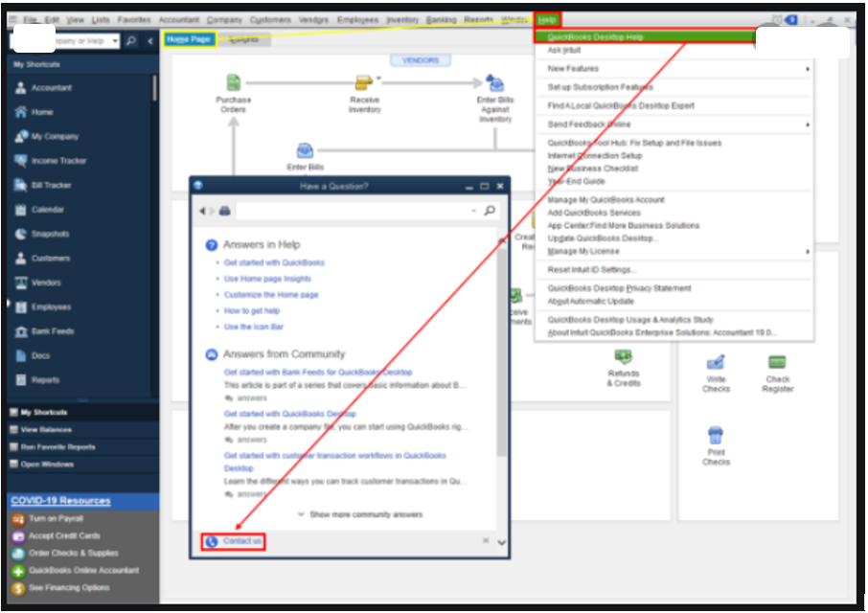The height and width of the screenshot is (613, 868).
Task: Open the Vendors menu in menu bar
Action: [313, 20]
